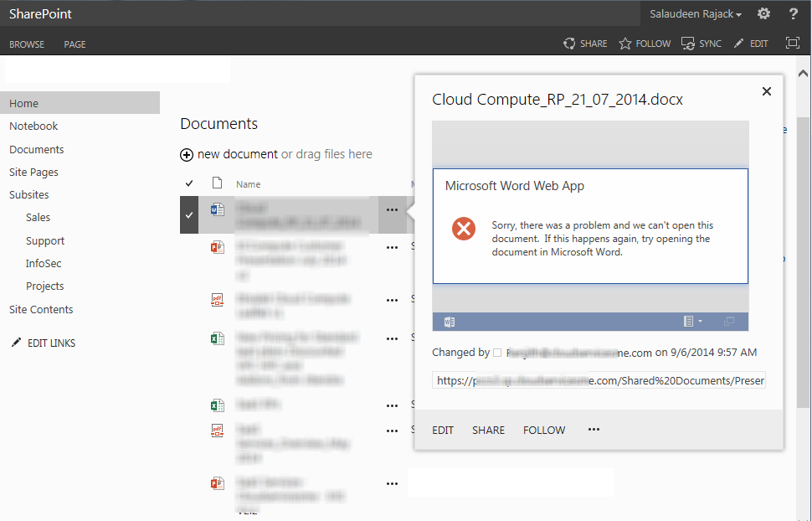812x521 pixels.
Task: Open Site Contents
Action: point(41,309)
